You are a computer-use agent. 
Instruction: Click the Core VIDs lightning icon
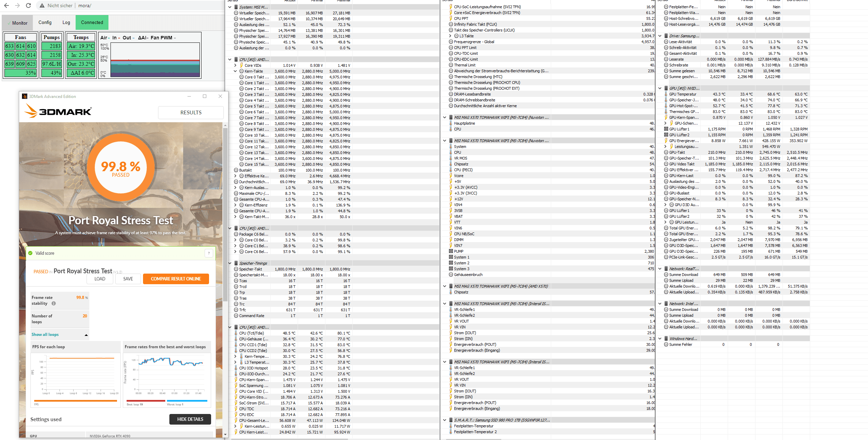tap(241, 65)
